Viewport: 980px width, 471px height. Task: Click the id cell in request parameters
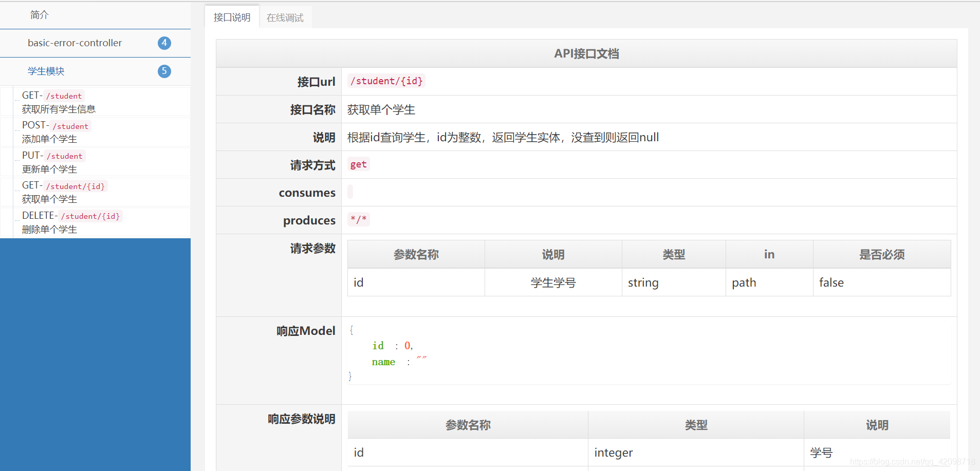[x=416, y=282]
